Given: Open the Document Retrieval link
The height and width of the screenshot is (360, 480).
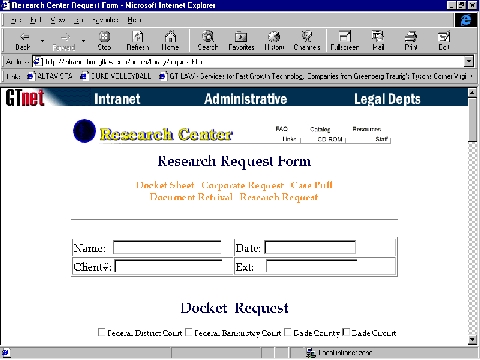Looking at the screenshot, I should (191, 197).
